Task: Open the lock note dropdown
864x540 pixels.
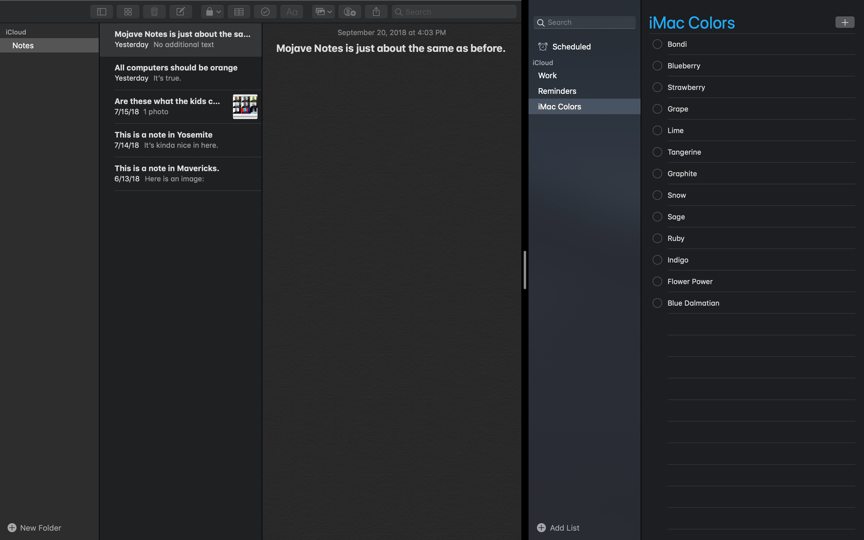Action: point(213,12)
